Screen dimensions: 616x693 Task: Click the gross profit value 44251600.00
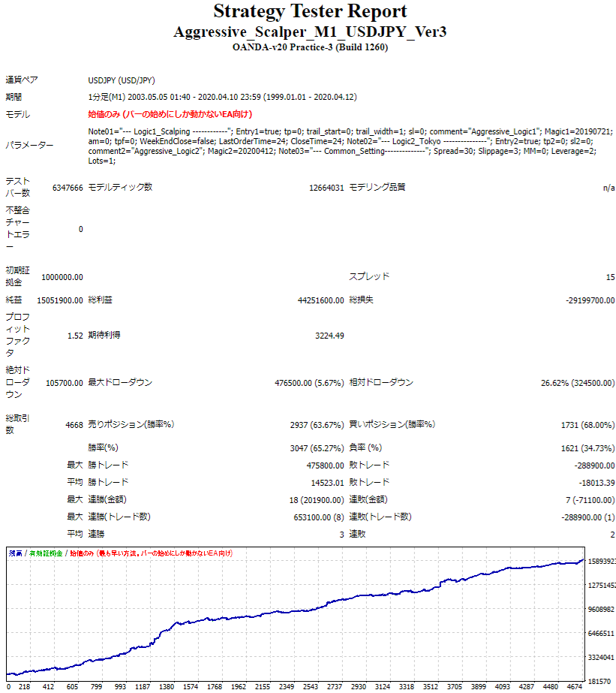pyautogui.click(x=320, y=300)
